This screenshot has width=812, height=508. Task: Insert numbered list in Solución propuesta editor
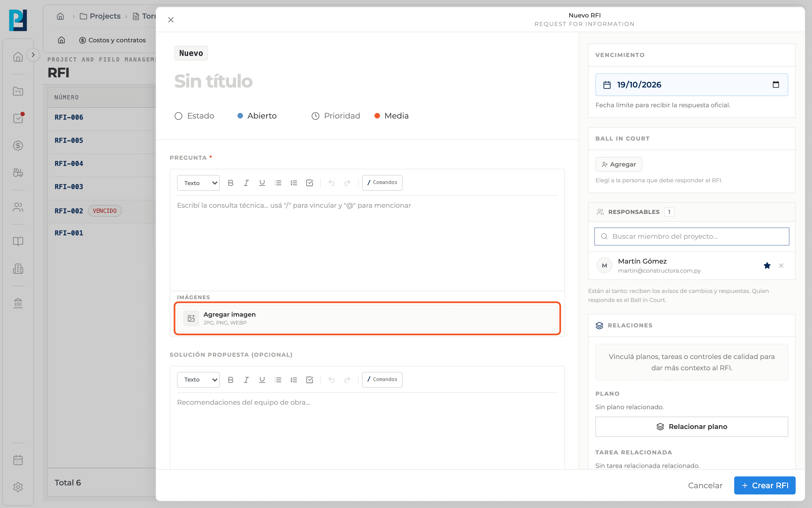[x=294, y=380]
